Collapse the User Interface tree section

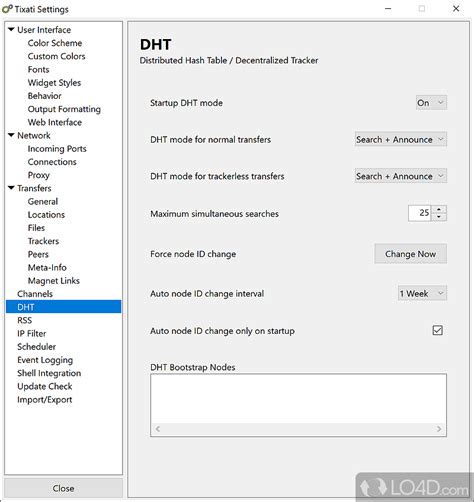[x=11, y=30]
